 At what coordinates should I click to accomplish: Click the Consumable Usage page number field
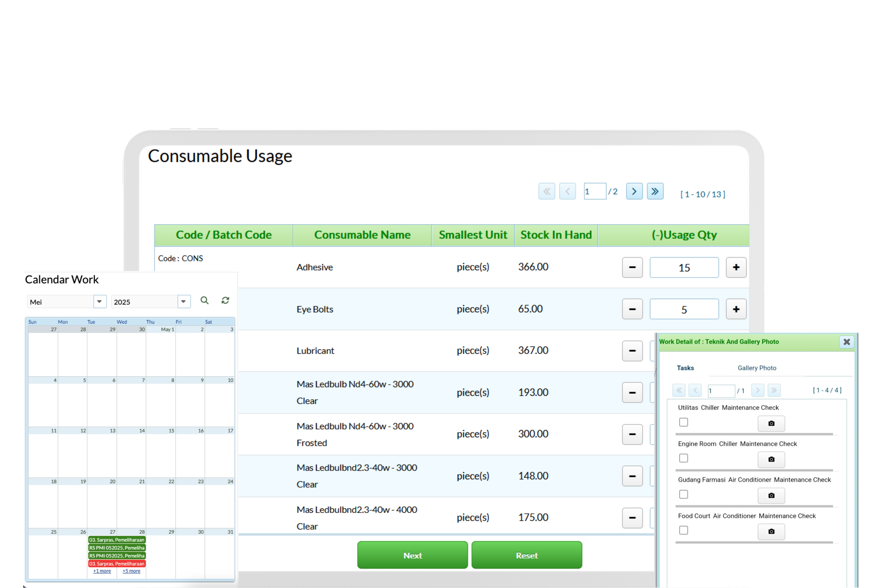[x=595, y=192]
